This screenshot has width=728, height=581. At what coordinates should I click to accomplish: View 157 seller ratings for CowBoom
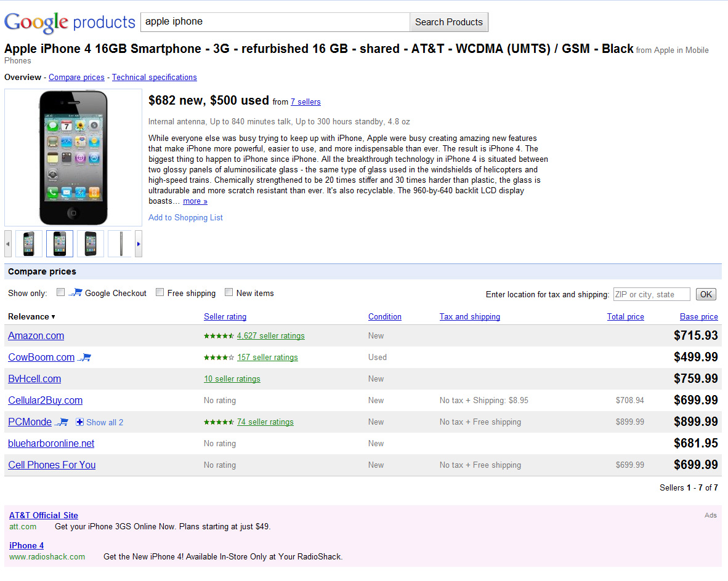[267, 358]
